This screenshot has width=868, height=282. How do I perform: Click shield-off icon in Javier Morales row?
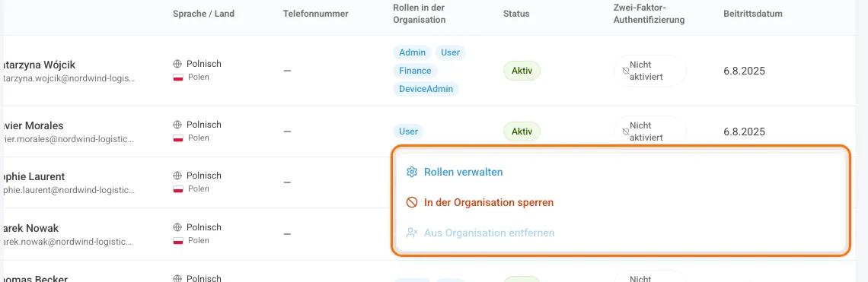(x=625, y=131)
